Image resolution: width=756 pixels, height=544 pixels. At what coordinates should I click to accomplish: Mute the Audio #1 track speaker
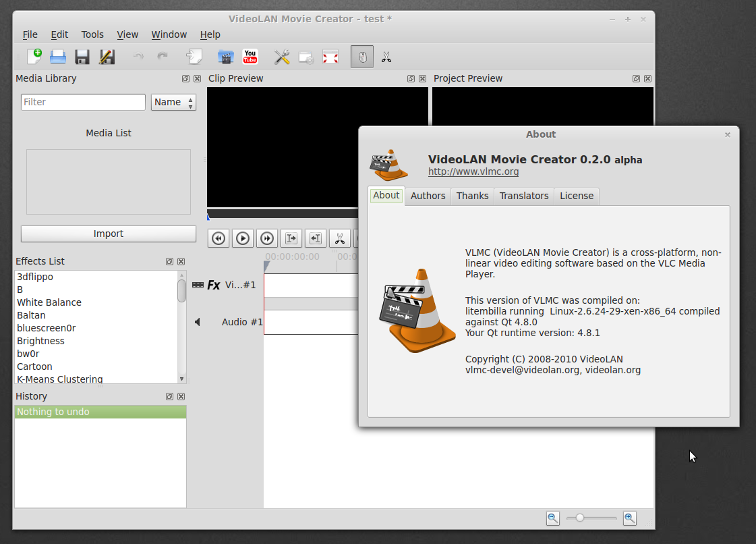[197, 322]
